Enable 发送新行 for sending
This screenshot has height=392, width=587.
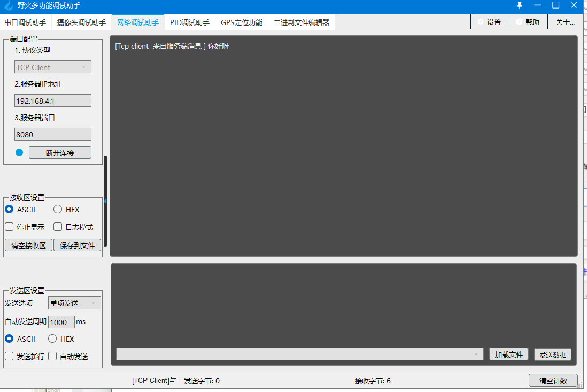click(9, 356)
